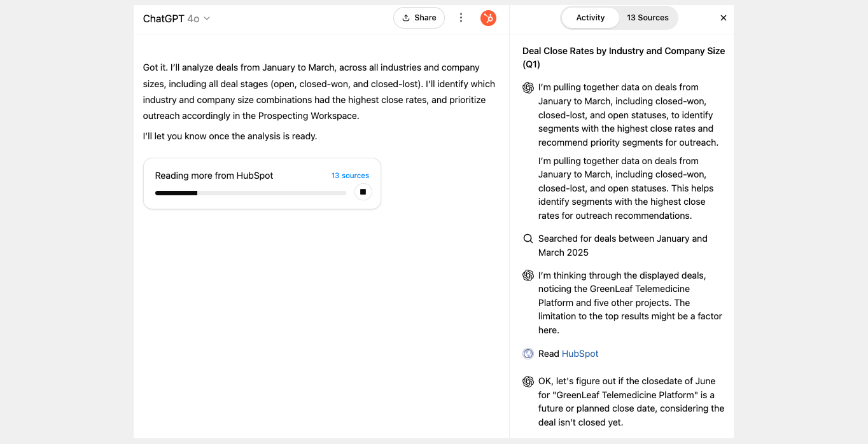Click the '13 sources' link in progress card

pos(350,176)
